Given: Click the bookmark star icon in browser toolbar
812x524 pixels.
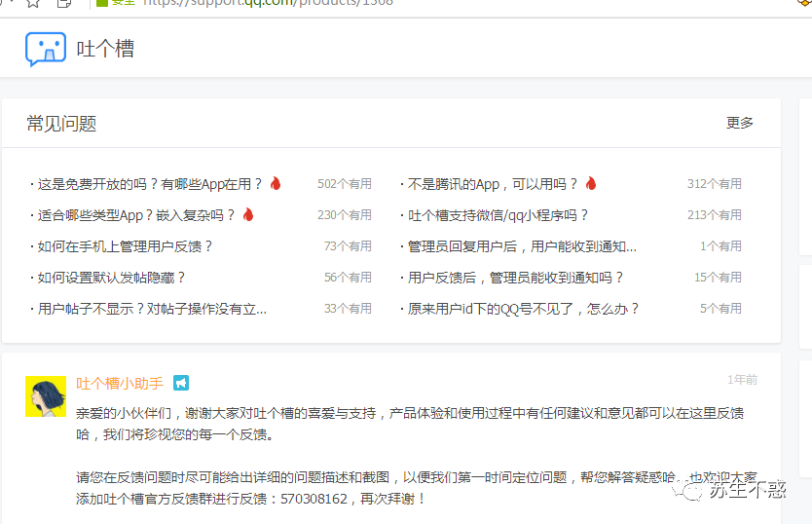Looking at the screenshot, I should click(x=33, y=3).
